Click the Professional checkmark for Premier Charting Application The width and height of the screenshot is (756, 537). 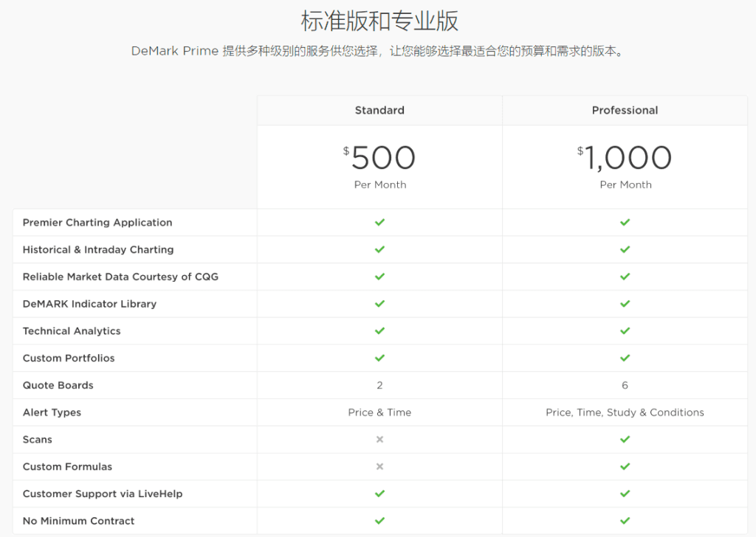625,222
